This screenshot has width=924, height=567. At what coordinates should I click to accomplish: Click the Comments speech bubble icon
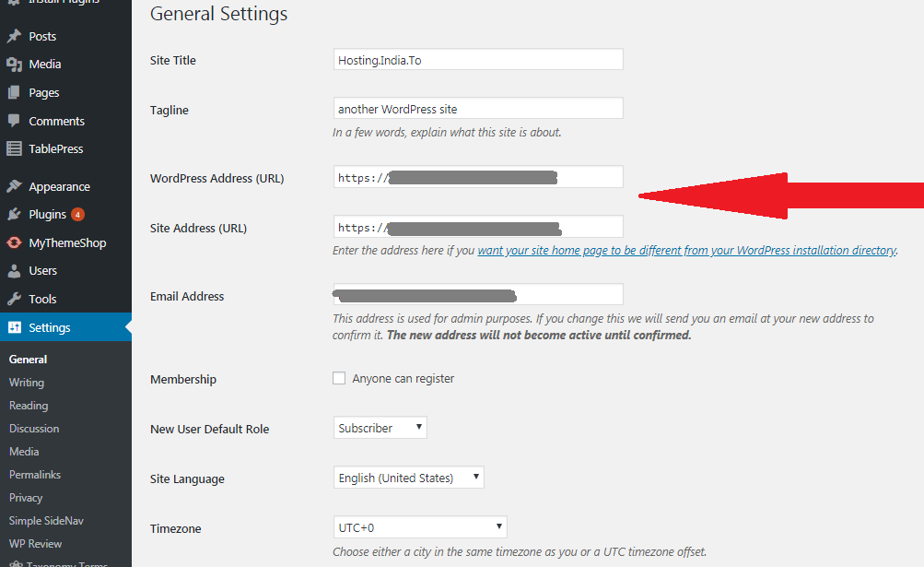[x=14, y=121]
